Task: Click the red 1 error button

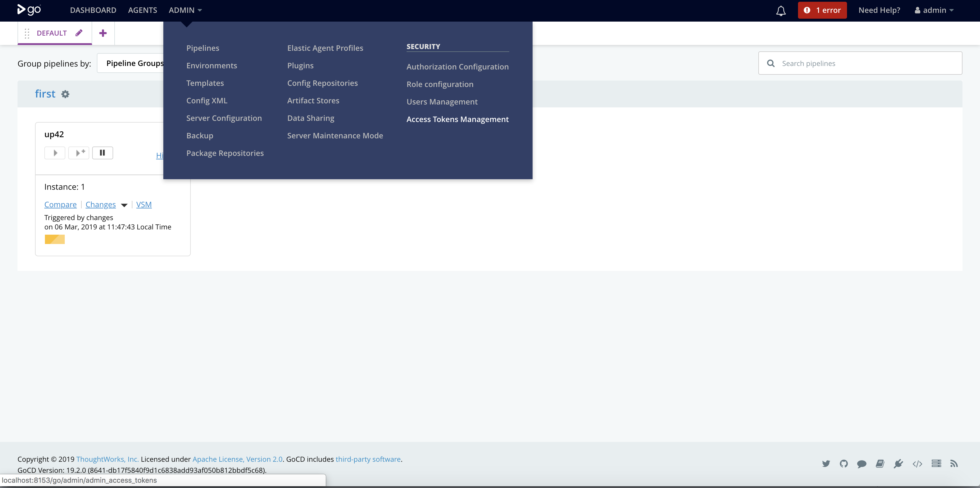Action: [x=822, y=10]
